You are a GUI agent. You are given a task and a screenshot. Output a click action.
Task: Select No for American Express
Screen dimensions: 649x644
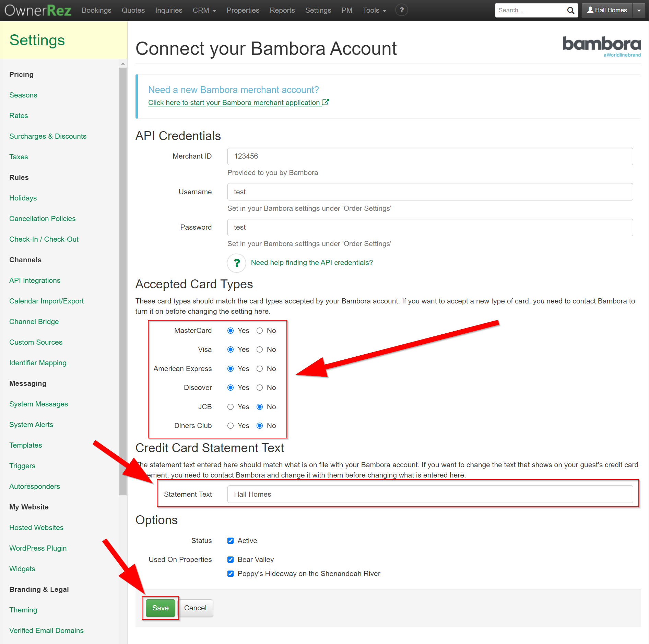point(260,369)
